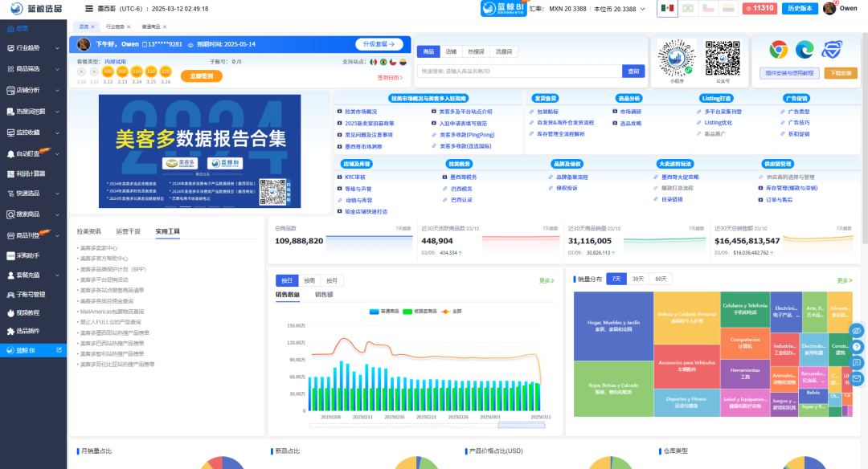The image size is (868, 469).
Task: Switch to the 流量词 search tab
Action: coord(504,51)
